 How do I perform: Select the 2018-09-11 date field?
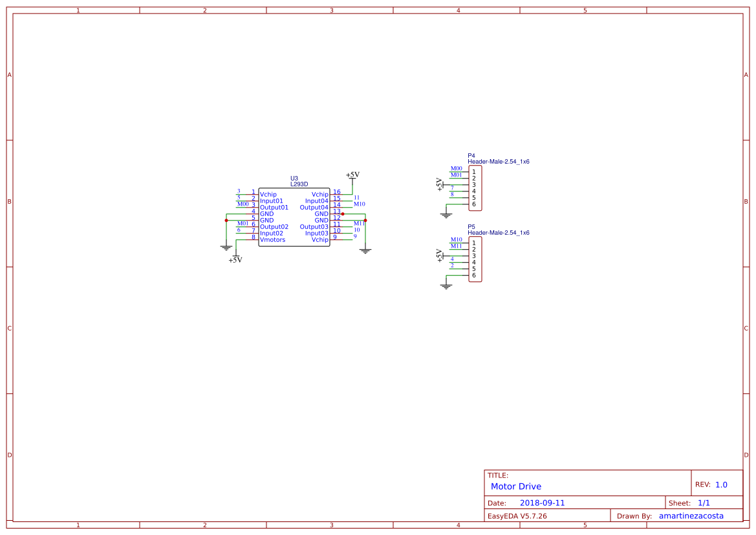543,502
